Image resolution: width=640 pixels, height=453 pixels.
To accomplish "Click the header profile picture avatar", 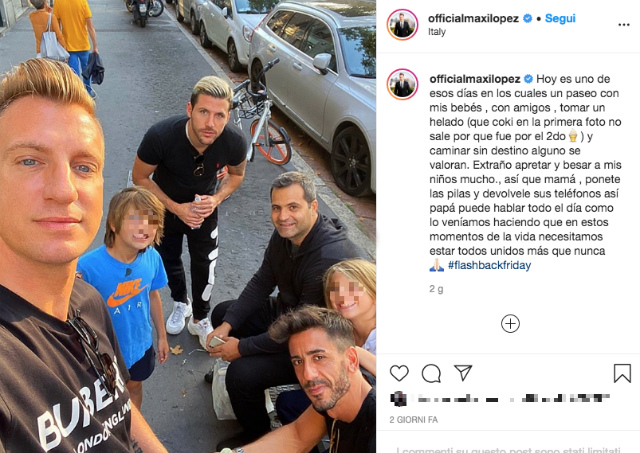I will pyautogui.click(x=402, y=24).
